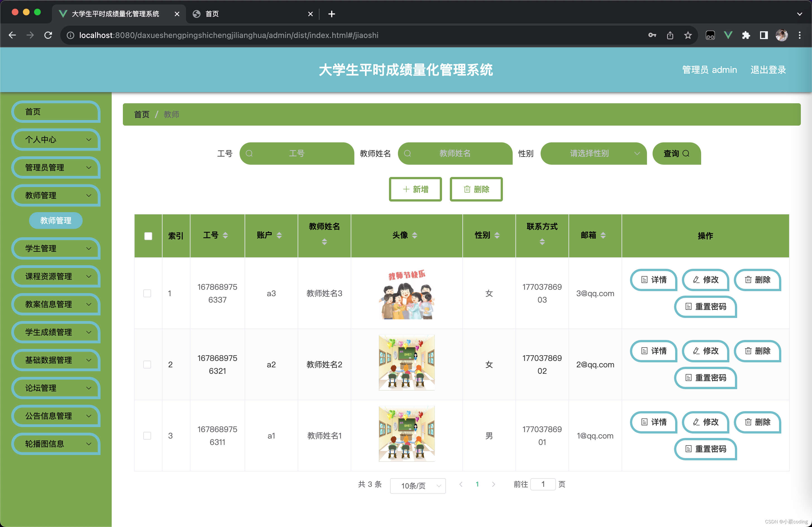Screen dimensions: 812x527
Task: Click the site info icon in address bar
Action: pyautogui.click(x=70, y=35)
